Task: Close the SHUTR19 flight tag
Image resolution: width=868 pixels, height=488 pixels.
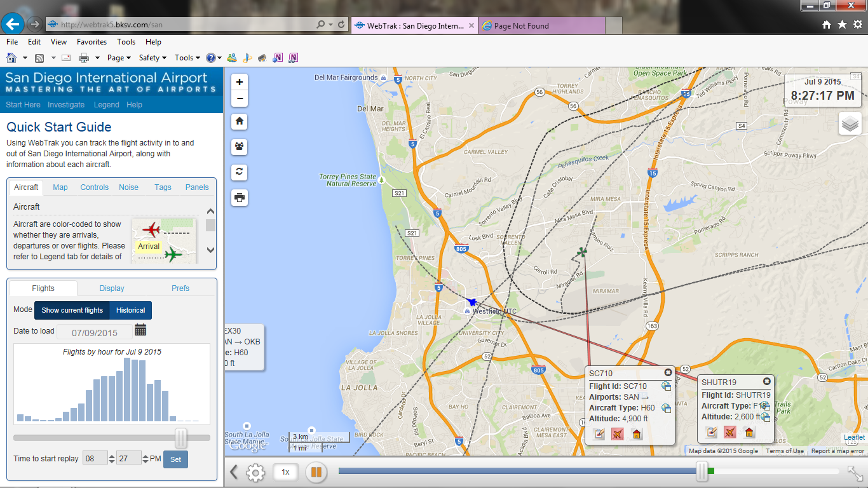Action: [x=767, y=382]
